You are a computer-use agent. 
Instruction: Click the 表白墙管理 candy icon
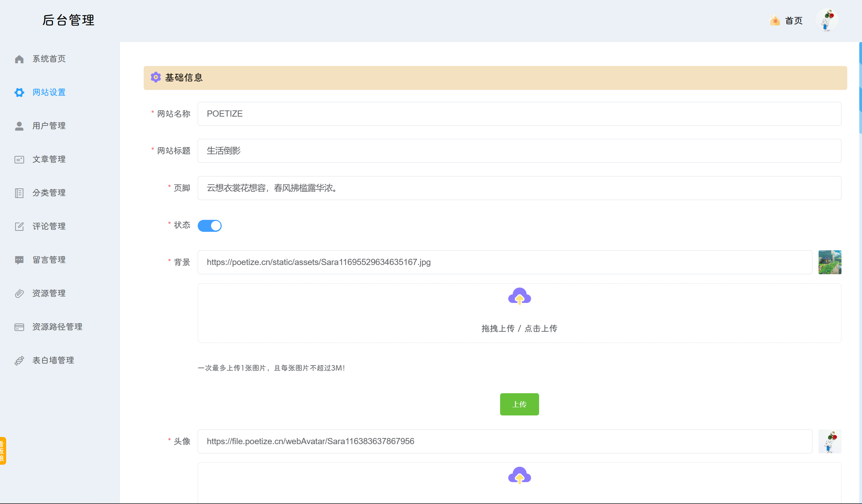click(x=19, y=360)
